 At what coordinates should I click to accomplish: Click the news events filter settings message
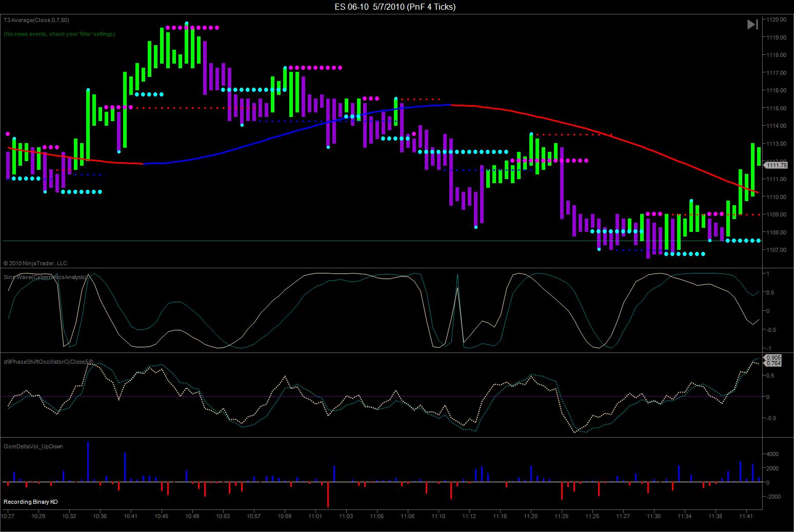pos(59,34)
